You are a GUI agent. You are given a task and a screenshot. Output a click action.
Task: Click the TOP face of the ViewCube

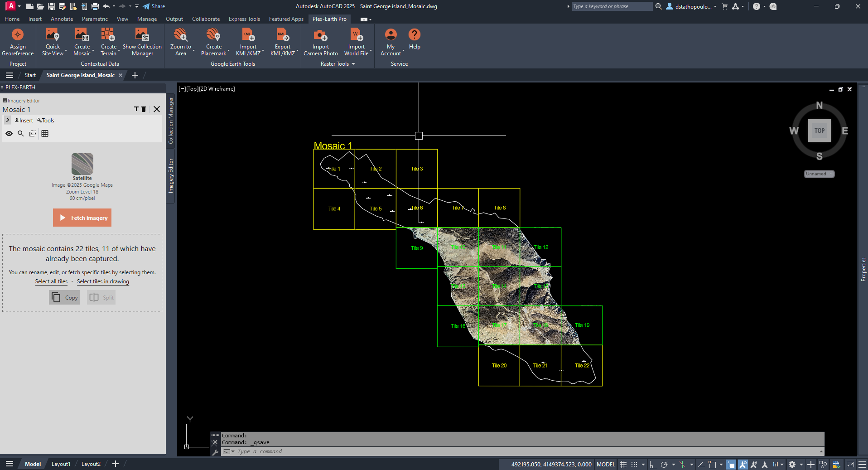(x=819, y=131)
